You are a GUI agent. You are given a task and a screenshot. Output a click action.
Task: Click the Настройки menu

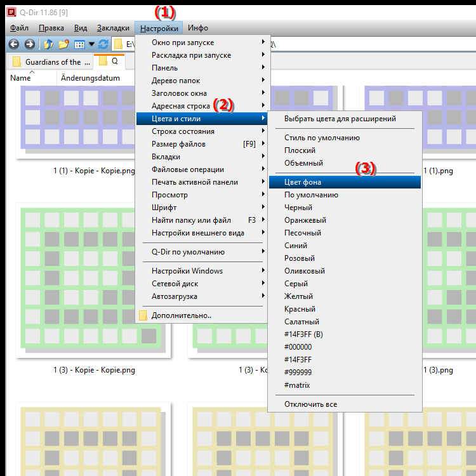tap(159, 28)
